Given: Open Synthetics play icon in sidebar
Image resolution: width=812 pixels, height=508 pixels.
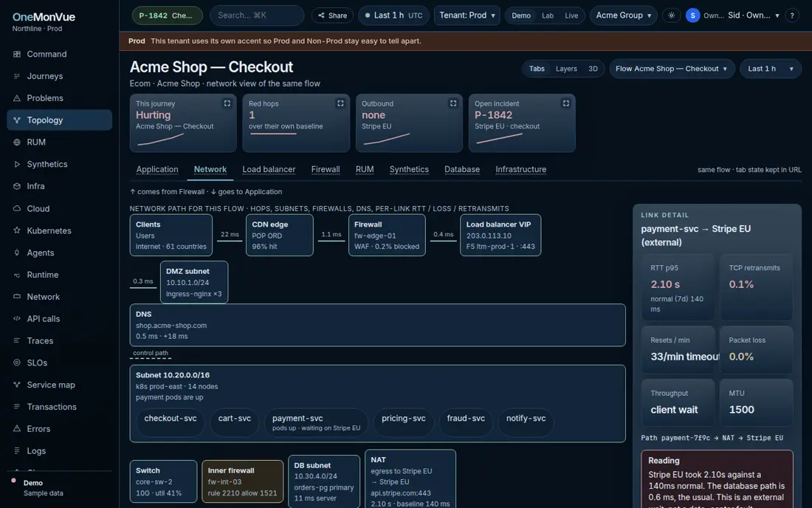Looking at the screenshot, I should coord(16,164).
